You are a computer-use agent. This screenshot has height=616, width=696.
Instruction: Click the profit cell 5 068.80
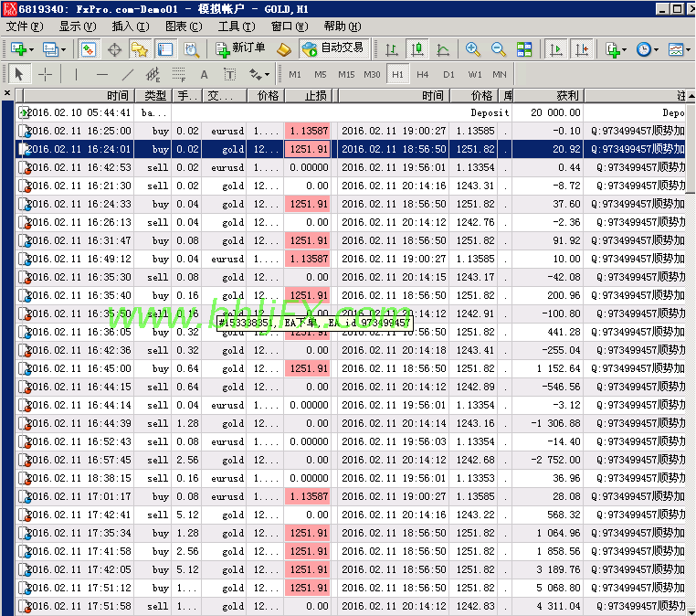click(547, 588)
